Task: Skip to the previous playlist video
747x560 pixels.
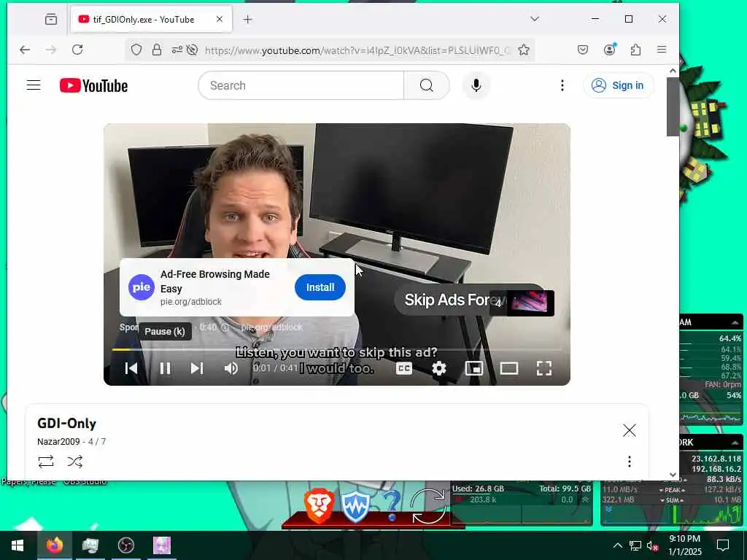Action: 131,368
